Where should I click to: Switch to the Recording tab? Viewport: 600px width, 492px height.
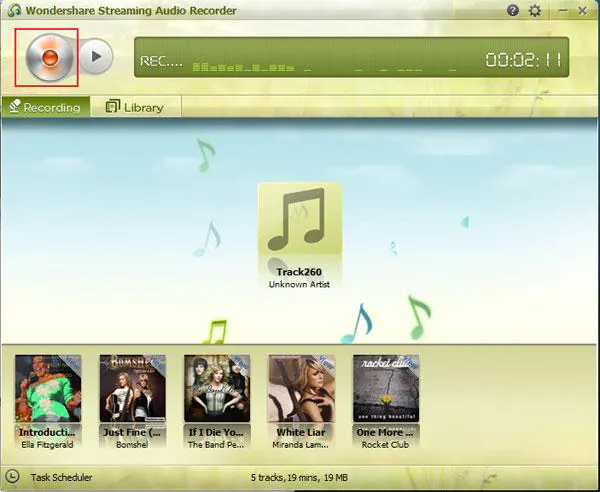(x=45, y=107)
